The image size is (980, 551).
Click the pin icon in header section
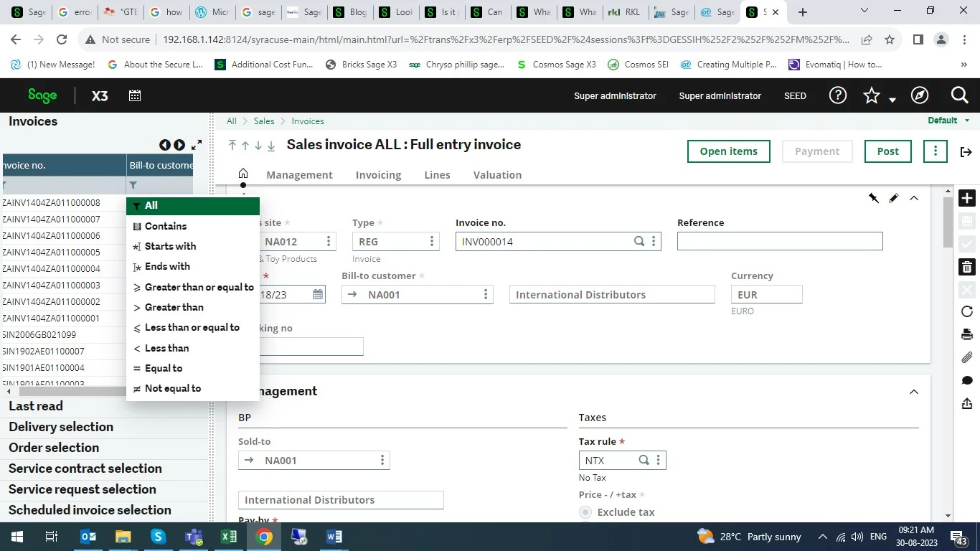coord(874,198)
